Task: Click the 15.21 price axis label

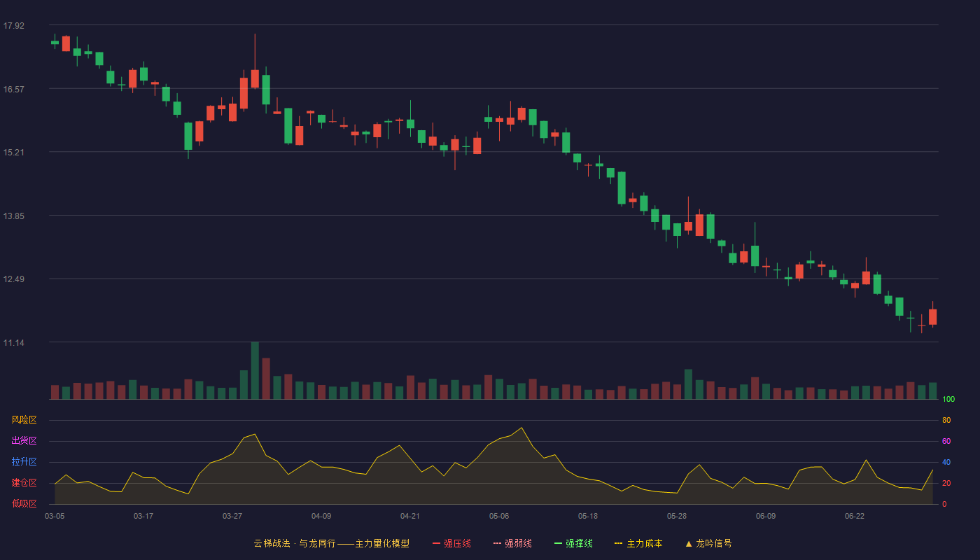Action: [x=13, y=153]
